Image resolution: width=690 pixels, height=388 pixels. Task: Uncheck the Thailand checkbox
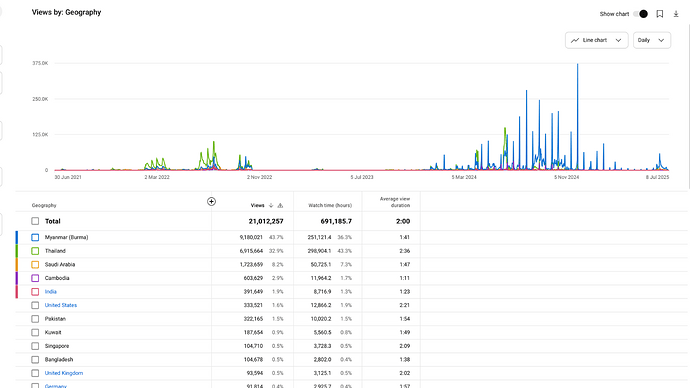pyautogui.click(x=35, y=251)
